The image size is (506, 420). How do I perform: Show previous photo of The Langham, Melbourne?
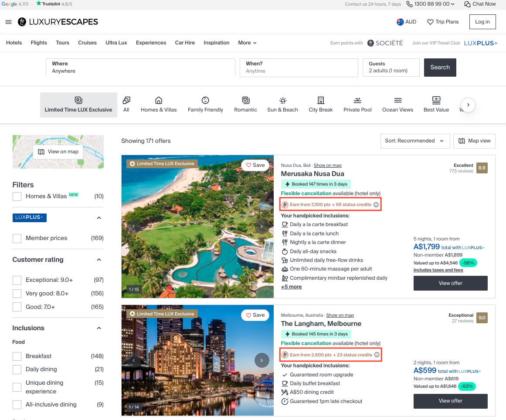click(x=134, y=360)
